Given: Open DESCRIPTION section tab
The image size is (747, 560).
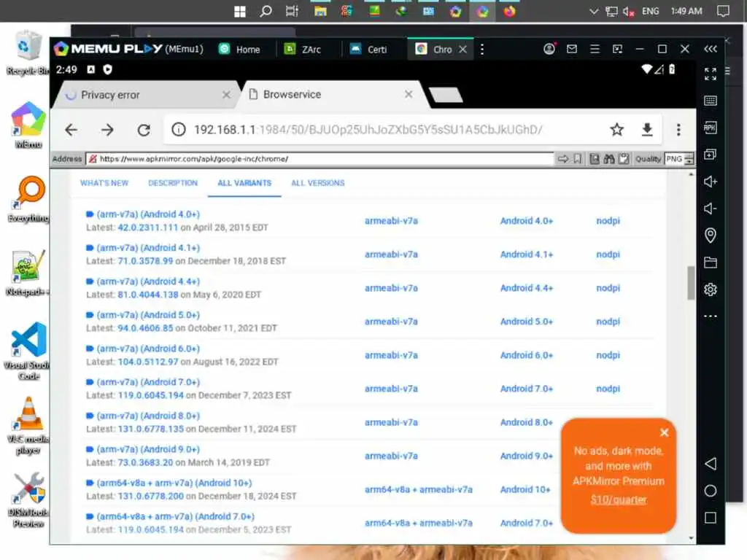Looking at the screenshot, I should click(x=172, y=183).
